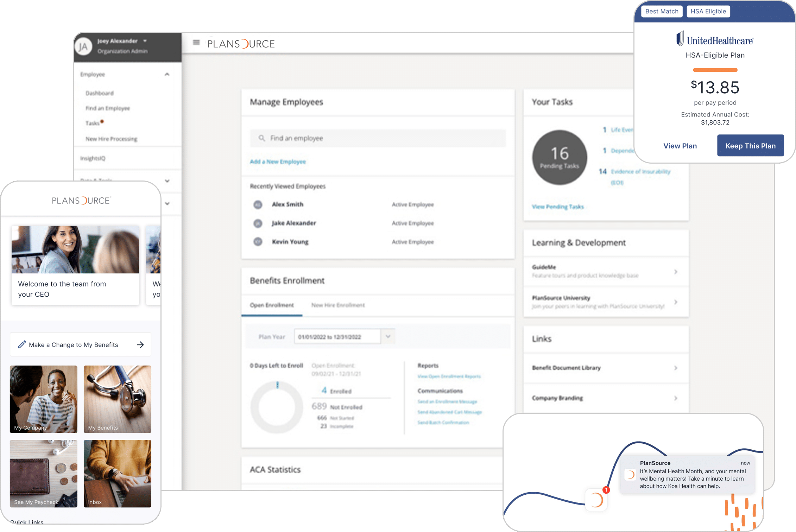Open Jake Alexander employee record

294,223
